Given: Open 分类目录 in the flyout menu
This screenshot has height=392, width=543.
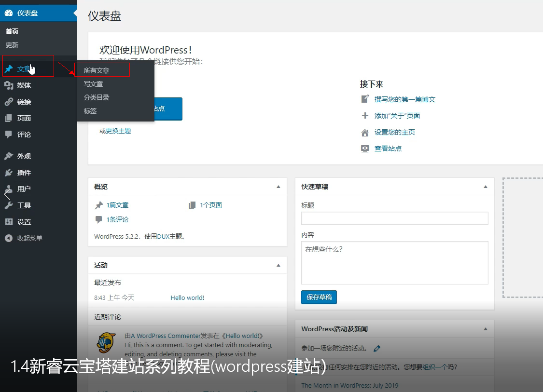Looking at the screenshot, I should coord(97,97).
